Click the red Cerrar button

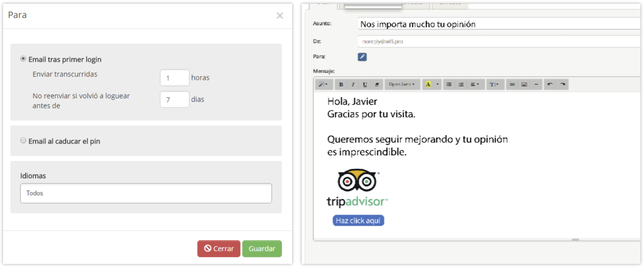[x=219, y=249]
